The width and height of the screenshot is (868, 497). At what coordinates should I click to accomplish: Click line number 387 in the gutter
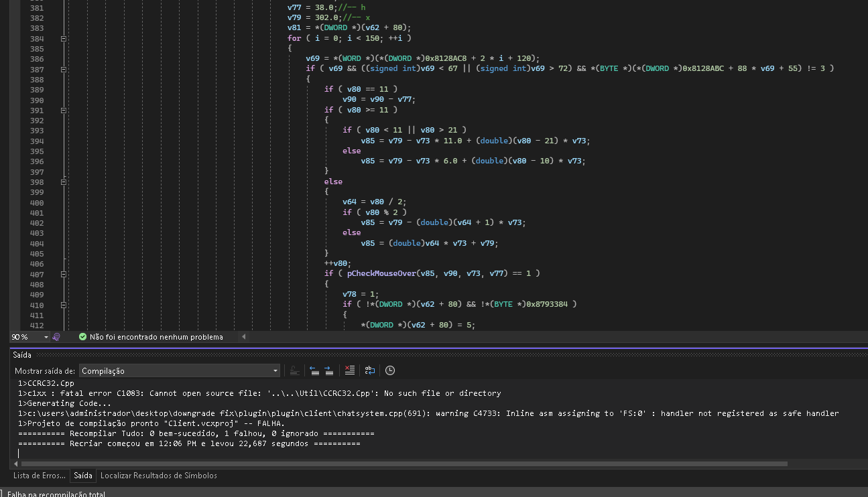coord(38,69)
